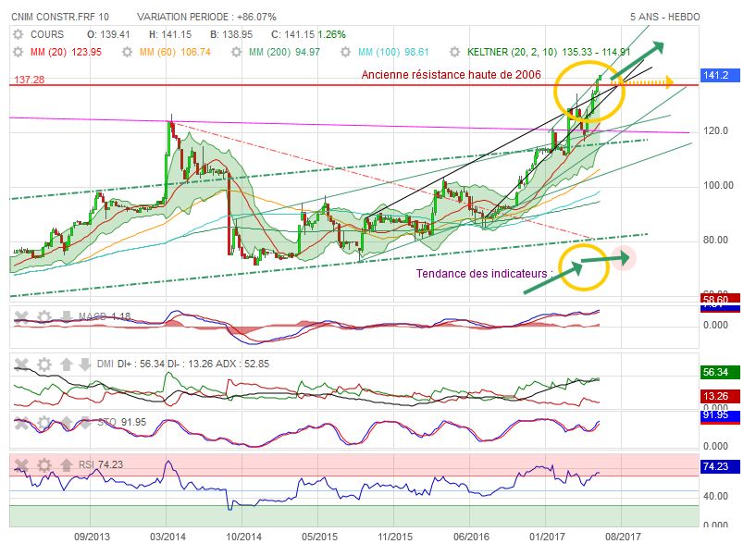Screen dimensions: 756x544
Task: Open settings gear for KELTNER indicator
Action: (x=454, y=52)
